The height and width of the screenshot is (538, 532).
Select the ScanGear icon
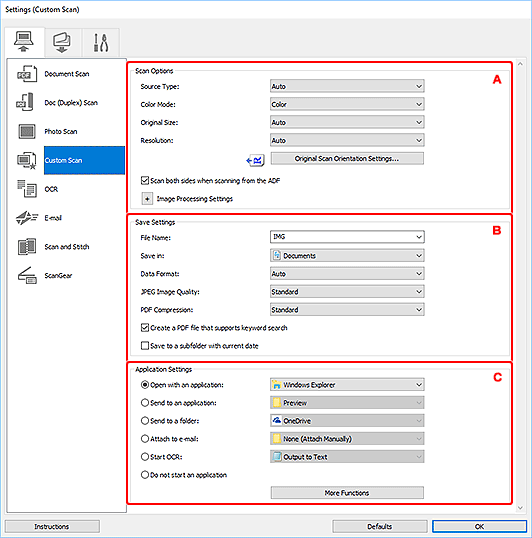point(27,276)
